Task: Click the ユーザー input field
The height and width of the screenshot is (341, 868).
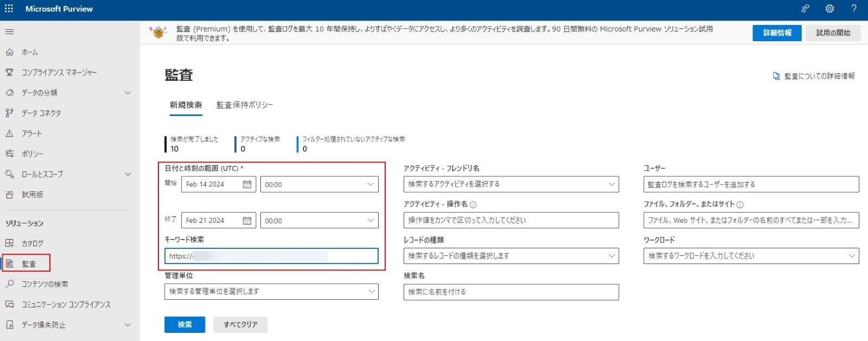Action: pos(751,184)
